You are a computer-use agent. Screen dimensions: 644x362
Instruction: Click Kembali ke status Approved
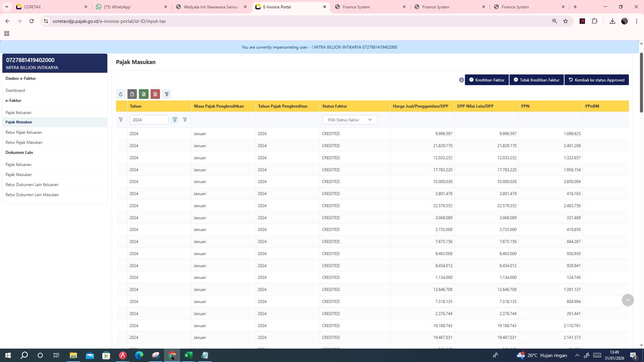tap(597, 80)
